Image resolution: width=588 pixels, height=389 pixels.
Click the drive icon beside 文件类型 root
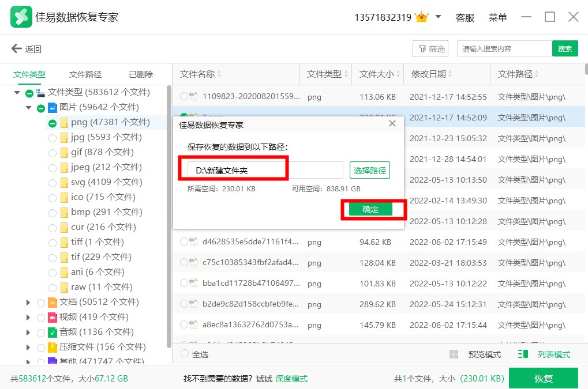click(40, 92)
